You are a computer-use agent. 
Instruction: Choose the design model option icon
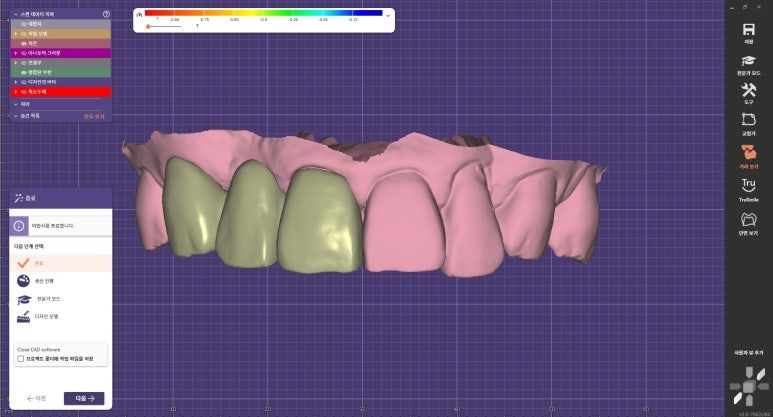tap(23, 316)
